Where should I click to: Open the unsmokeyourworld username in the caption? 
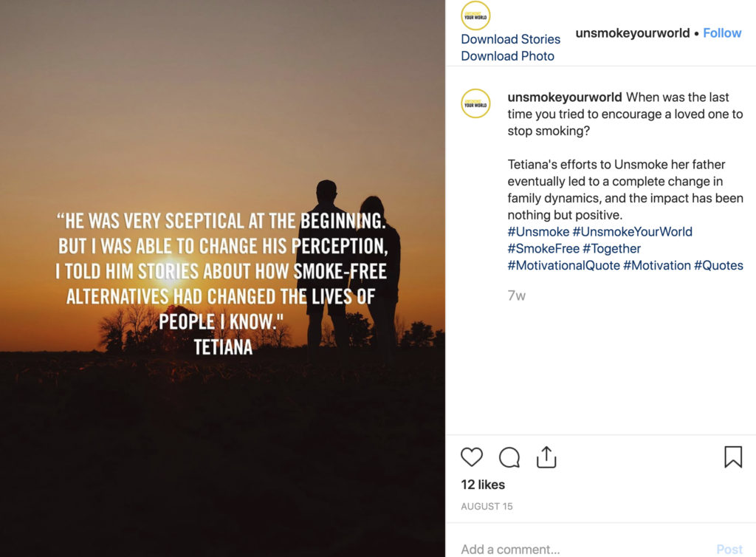pos(565,97)
